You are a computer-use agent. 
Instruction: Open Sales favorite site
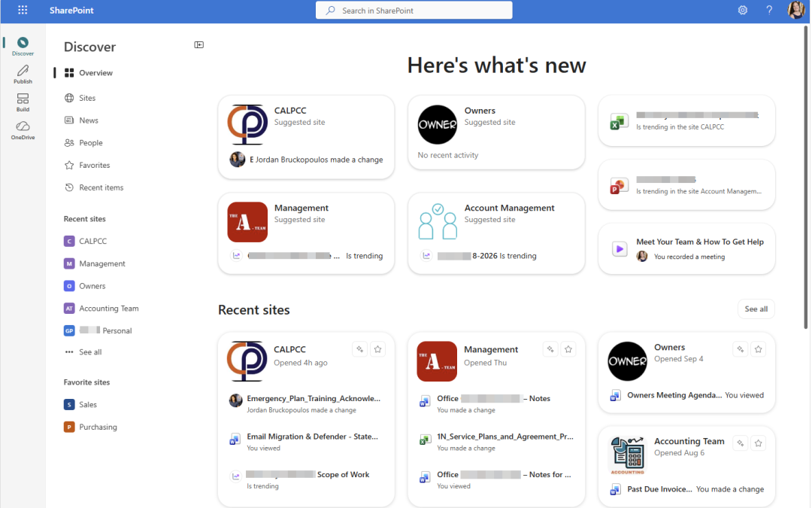80,404
